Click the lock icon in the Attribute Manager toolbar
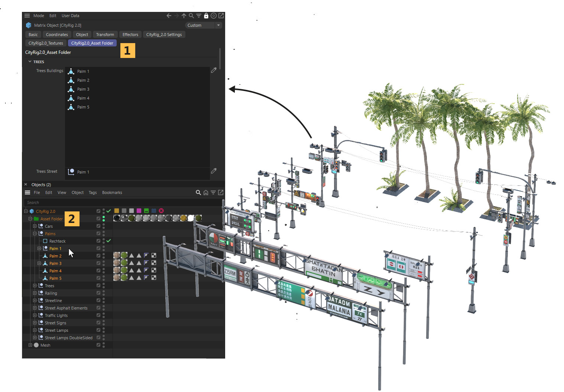Screen dimensions: 564x392 point(206,16)
